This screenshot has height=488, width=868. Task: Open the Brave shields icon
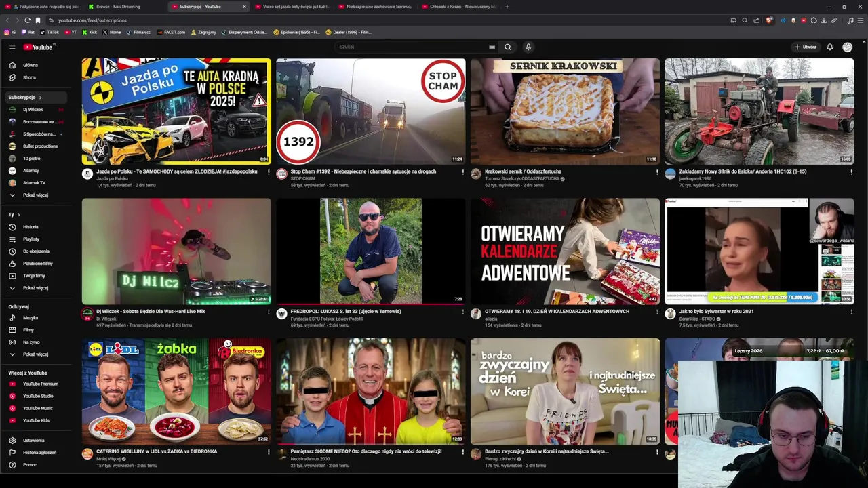click(769, 20)
